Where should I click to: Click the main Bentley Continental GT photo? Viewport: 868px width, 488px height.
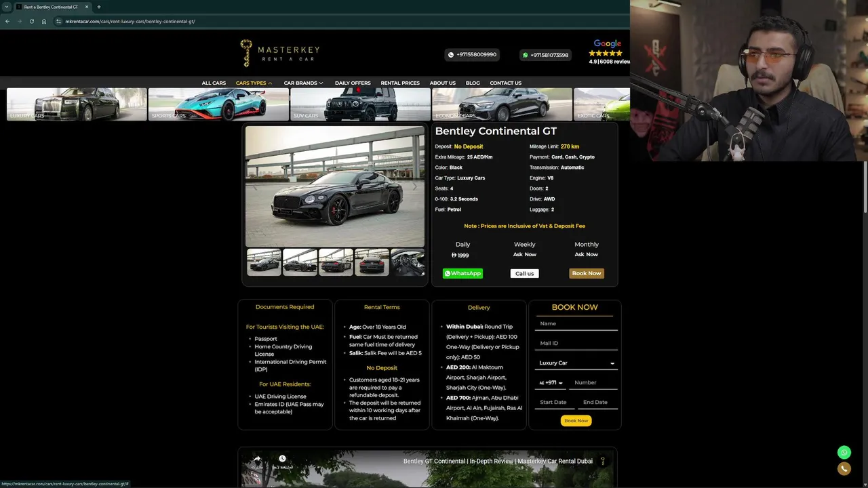(335, 186)
